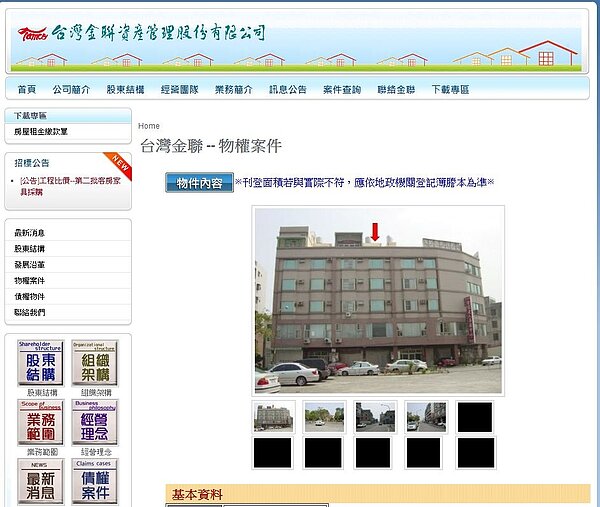The image size is (600, 507).
Task: Select 發展沿革 in the sidebar list
Action: (29, 265)
